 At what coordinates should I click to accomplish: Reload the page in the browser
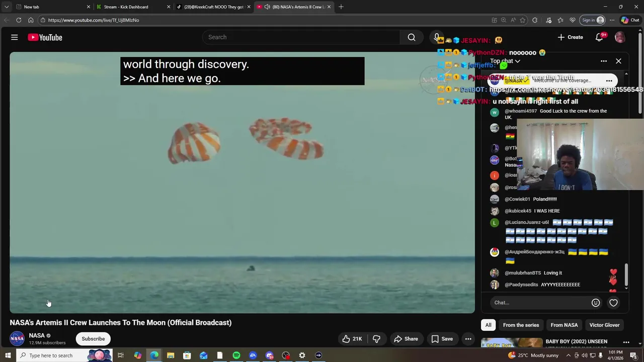(19, 20)
